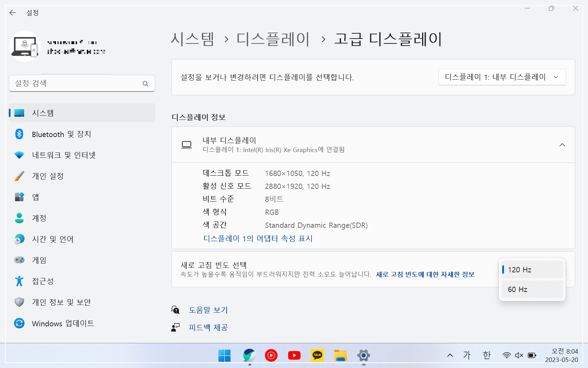Open YouTube from the taskbar
The width and height of the screenshot is (588, 368).
click(294, 355)
